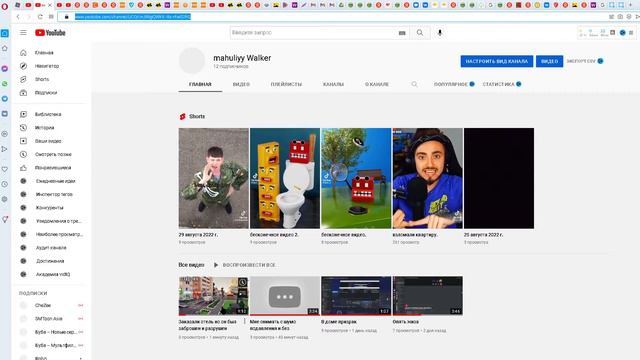Switch to the О канале tab
The height and width of the screenshot is (360, 640).
tap(377, 84)
